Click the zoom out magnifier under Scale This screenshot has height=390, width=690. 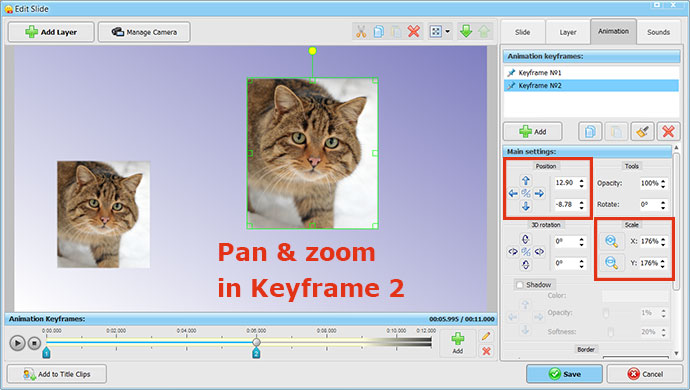point(611,263)
